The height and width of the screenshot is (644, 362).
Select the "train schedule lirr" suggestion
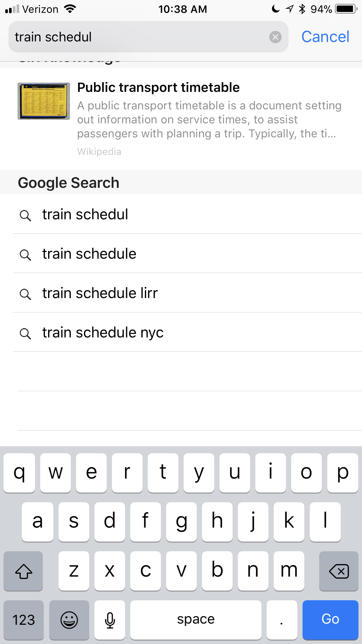coord(100,293)
